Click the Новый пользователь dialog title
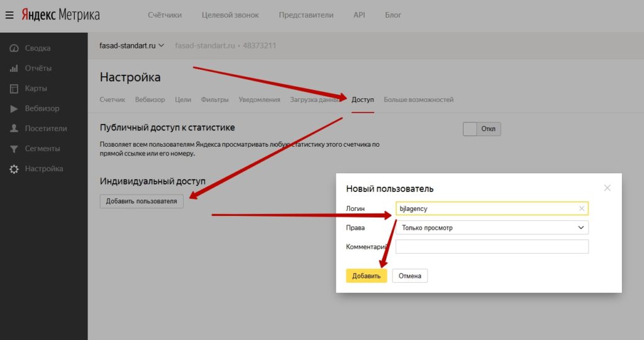644x340 pixels. click(390, 189)
